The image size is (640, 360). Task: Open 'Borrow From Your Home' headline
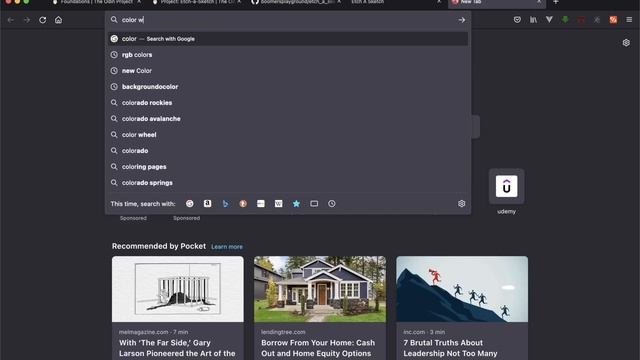(318, 348)
